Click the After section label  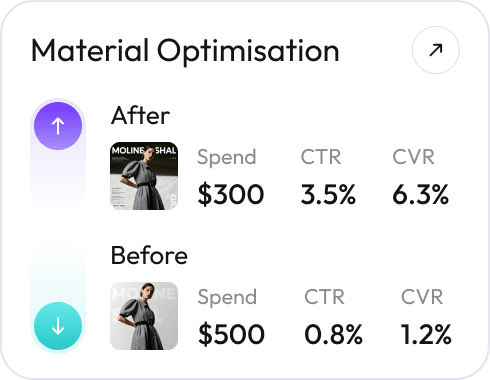tap(140, 116)
